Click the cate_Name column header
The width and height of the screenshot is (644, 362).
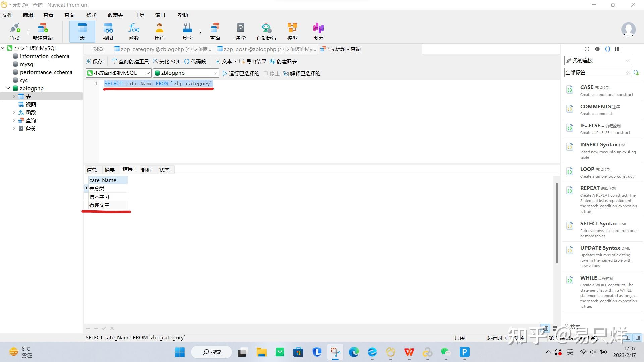pyautogui.click(x=108, y=180)
